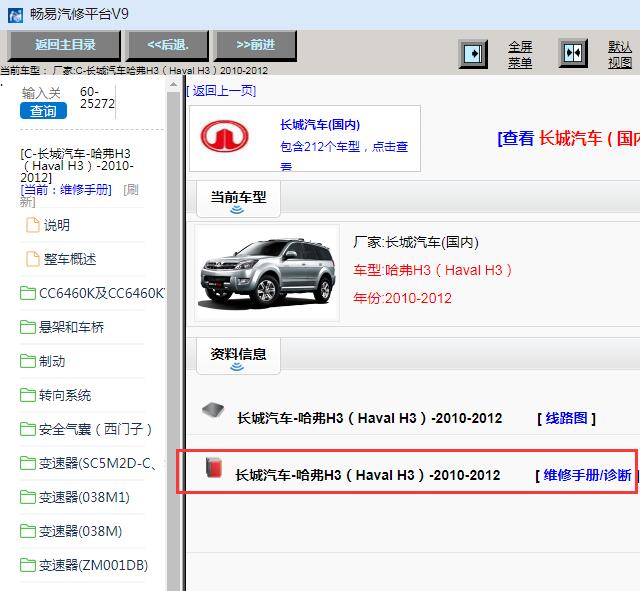Viewport: 640px width, 591px height.
Task: Click the 整车概述 page icon
Action: point(33,259)
